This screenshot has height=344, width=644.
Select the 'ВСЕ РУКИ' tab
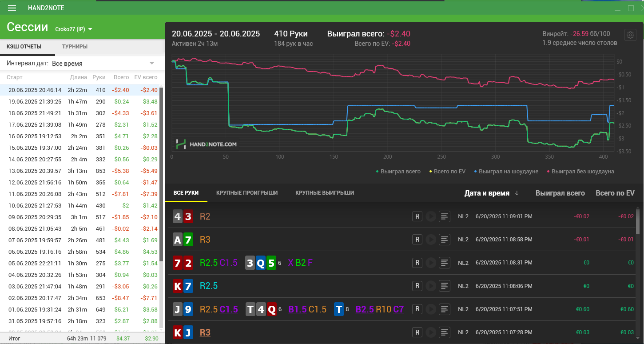click(x=186, y=193)
